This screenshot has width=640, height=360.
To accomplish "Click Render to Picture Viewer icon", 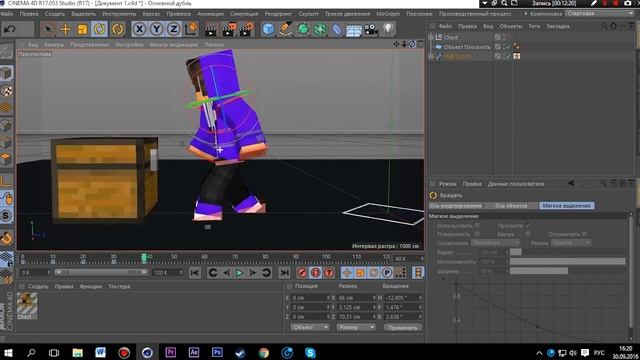I will 229,29.
